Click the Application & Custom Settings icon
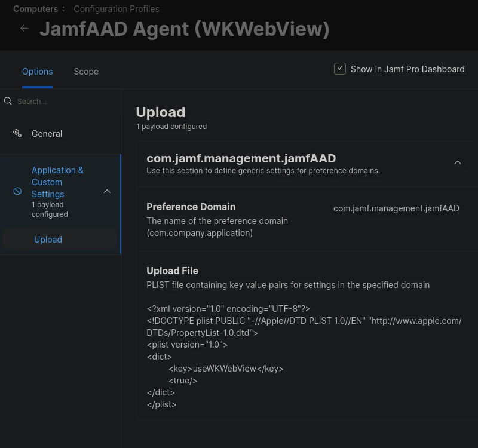The image size is (478, 448). pos(17,191)
